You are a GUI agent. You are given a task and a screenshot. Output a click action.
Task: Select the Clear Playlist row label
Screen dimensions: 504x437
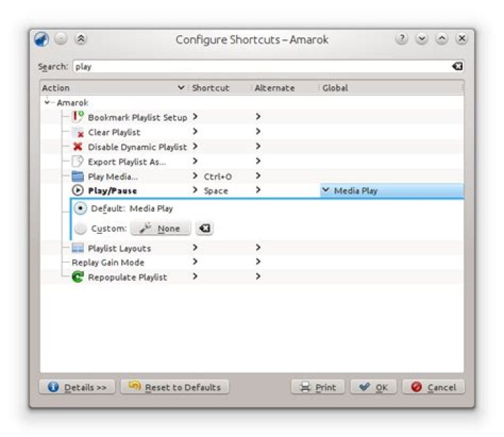click(x=114, y=132)
